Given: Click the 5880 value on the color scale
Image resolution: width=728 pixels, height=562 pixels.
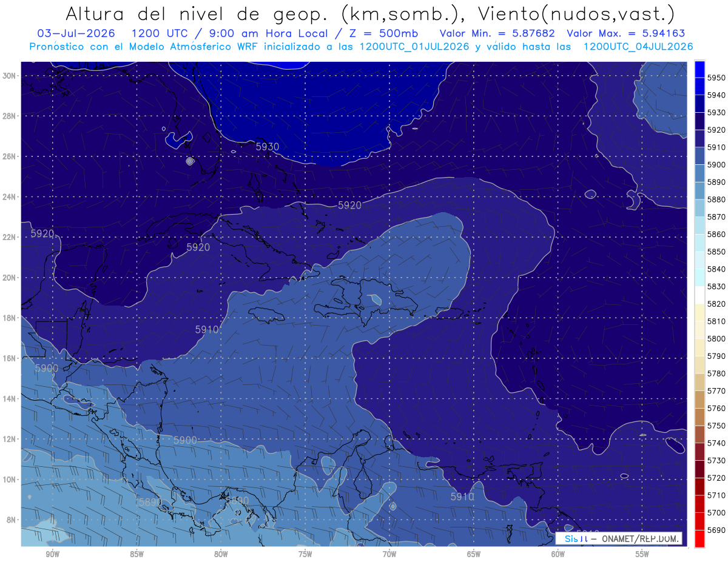Looking at the screenshot, I should click(x=716, y=199).
